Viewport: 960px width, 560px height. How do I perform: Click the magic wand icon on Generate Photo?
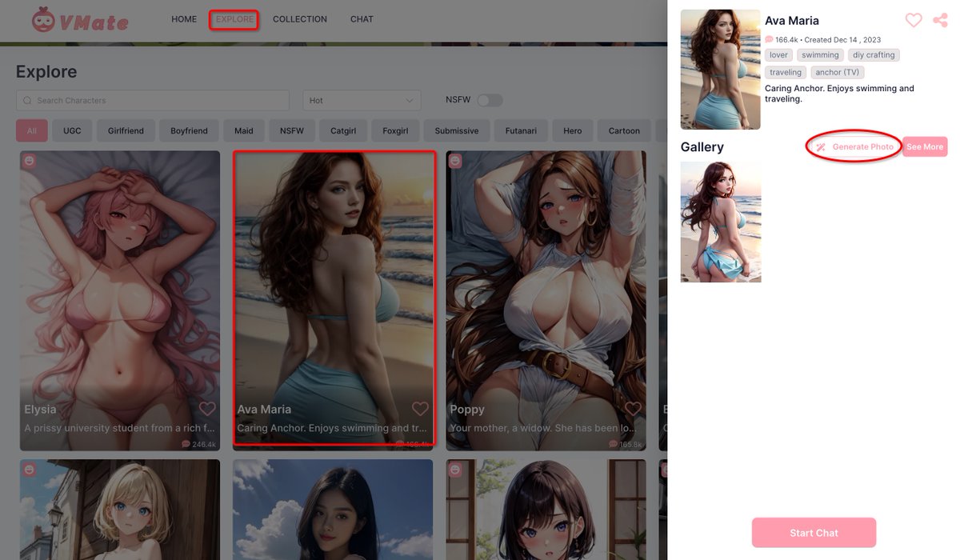pos(820,146)
